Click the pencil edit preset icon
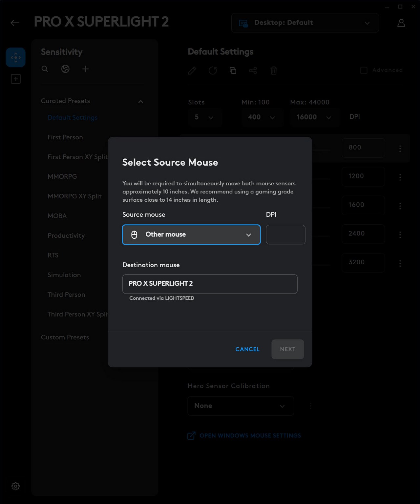Image resolution: width=420 pixels, height=504 pixels. tap(192, 71)
